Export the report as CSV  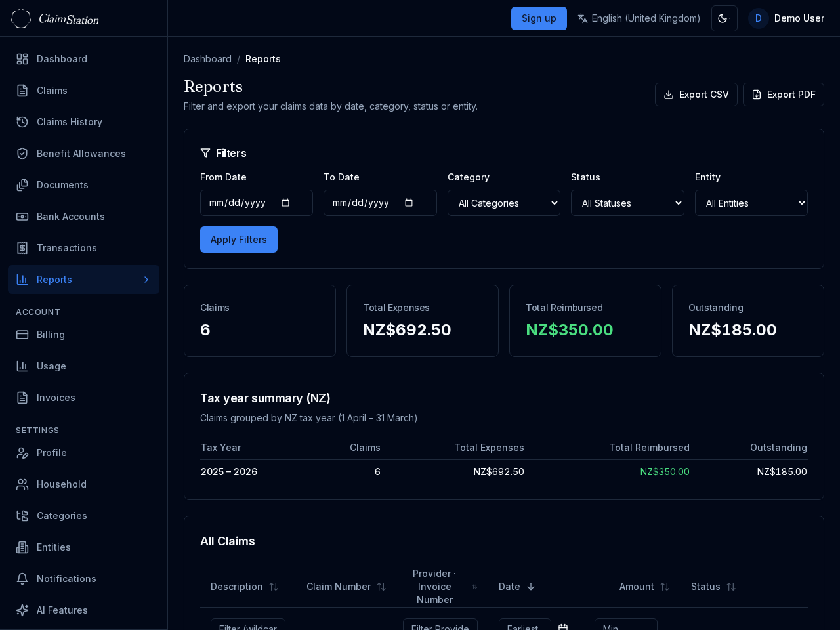coord(696,94)
